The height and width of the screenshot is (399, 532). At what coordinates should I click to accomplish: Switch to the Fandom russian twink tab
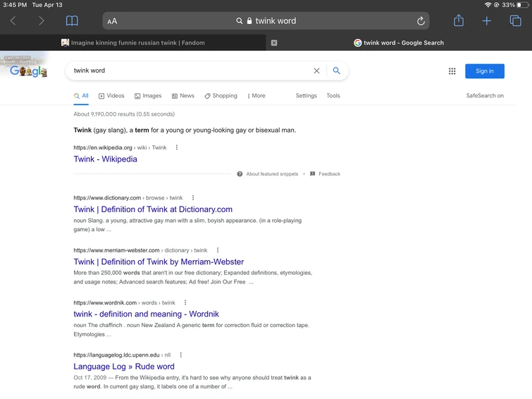133,43
